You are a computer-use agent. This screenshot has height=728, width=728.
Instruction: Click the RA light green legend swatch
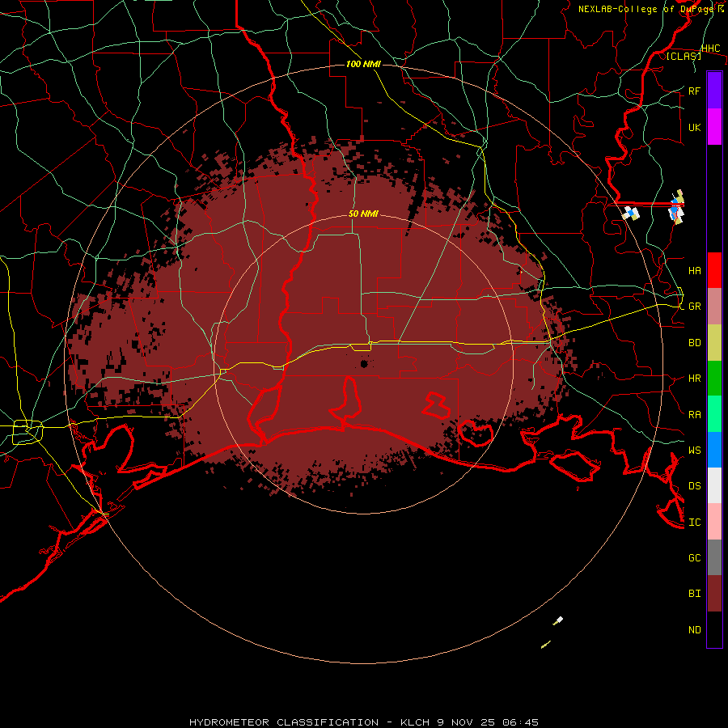(x=714, y=414)
